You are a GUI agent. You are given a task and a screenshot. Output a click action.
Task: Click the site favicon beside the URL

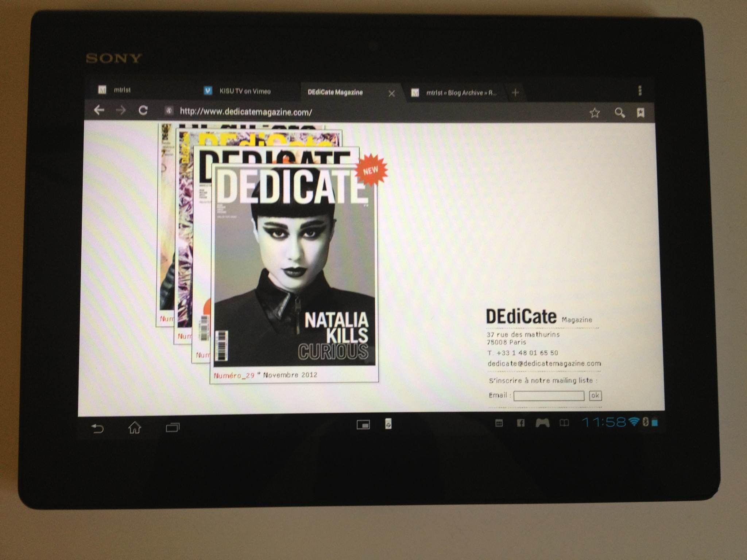coord(169,111)
